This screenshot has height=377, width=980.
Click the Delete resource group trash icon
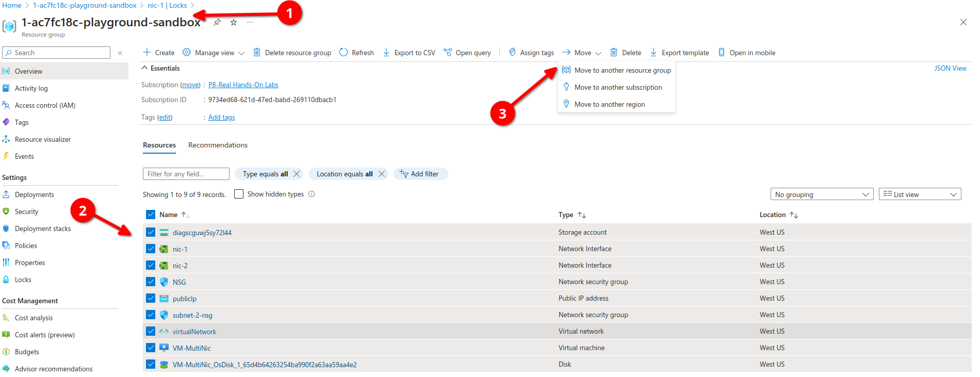(256, 53)
